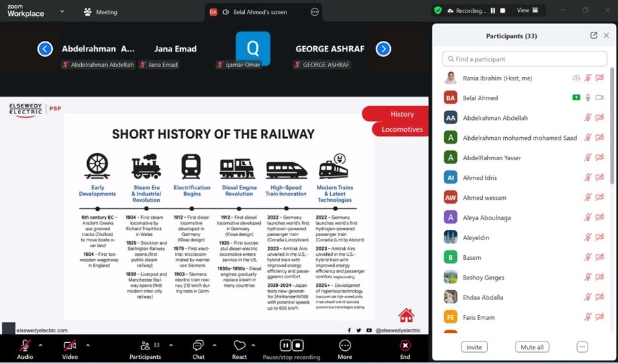Expand the Audio settings caret
The width and height of the screenshot is (618, 364).
click(x=40, y=345)
